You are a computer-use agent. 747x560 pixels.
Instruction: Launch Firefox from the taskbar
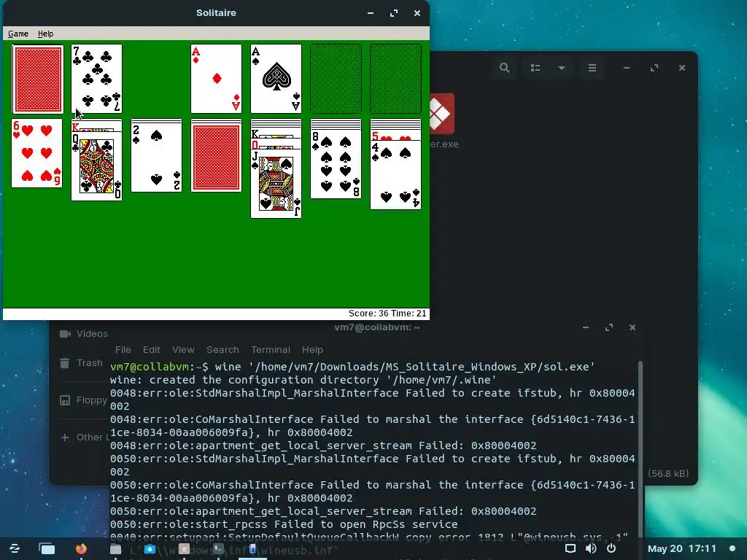coord(82,548)
